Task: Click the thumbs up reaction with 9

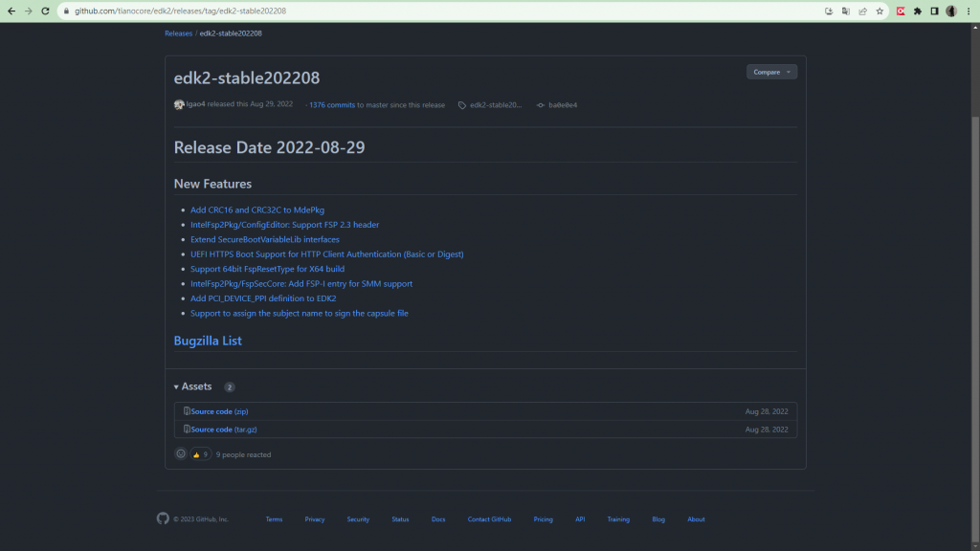Action: [201, 454]
